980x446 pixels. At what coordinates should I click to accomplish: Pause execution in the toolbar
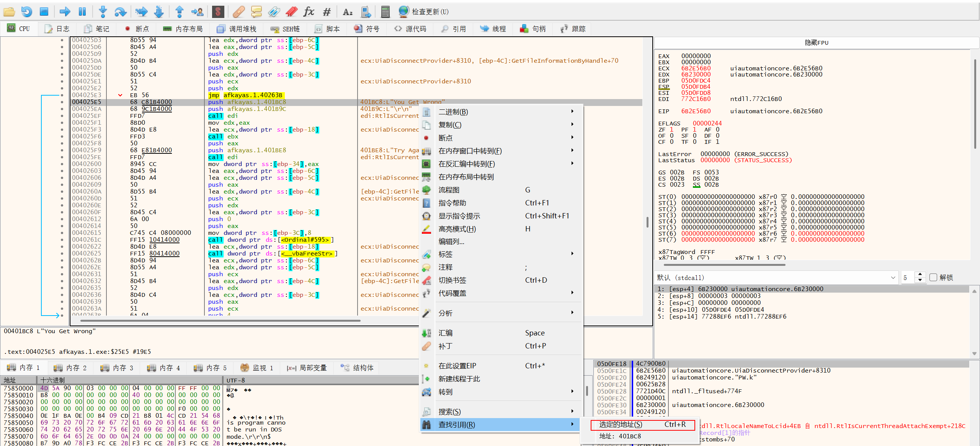(x=82, y=12)
